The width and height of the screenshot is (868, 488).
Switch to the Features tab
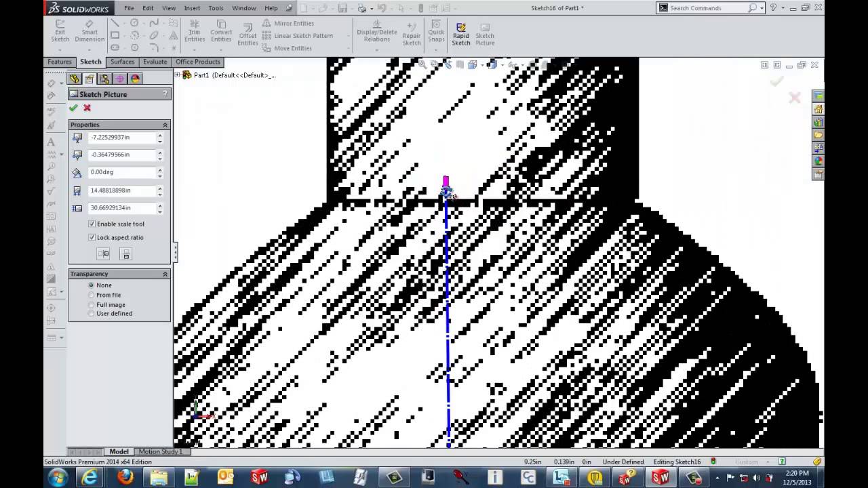[x=60, y=62]
